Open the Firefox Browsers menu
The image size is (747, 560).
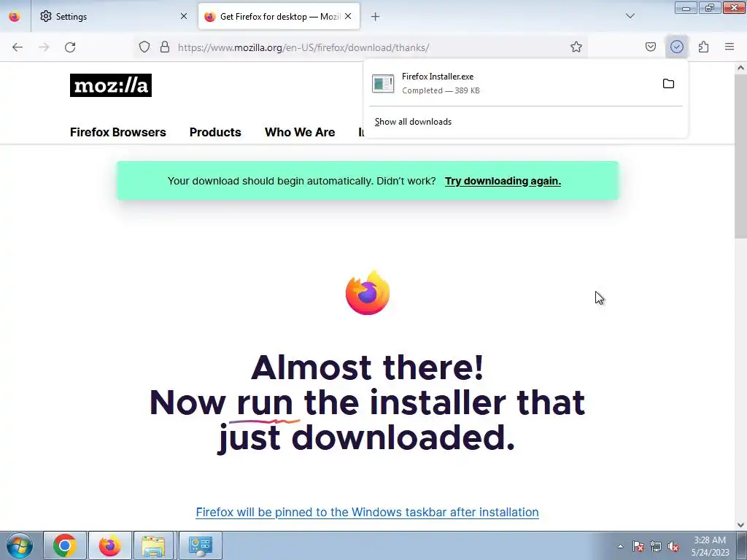pyautogui.click(x=117, y=133)
